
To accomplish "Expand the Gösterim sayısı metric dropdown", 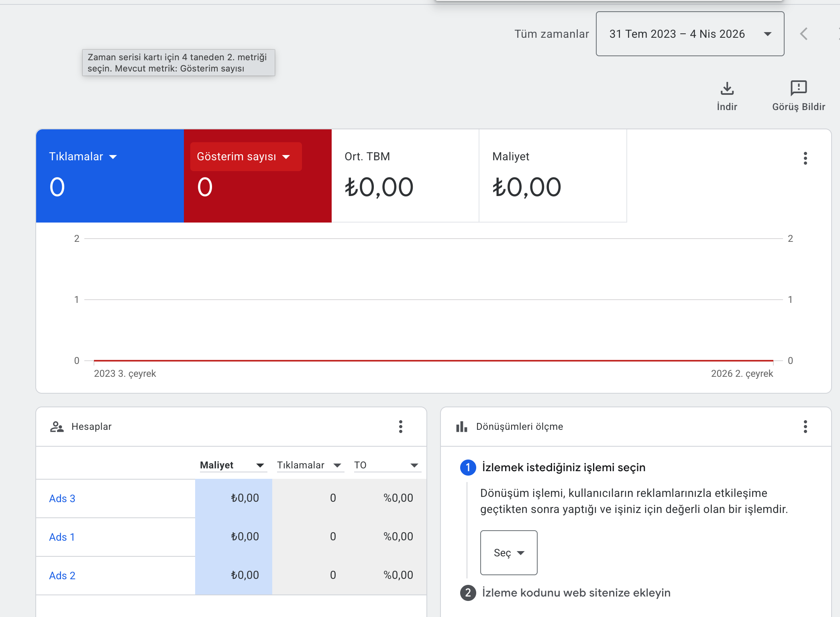I will (x=246, y=157).
